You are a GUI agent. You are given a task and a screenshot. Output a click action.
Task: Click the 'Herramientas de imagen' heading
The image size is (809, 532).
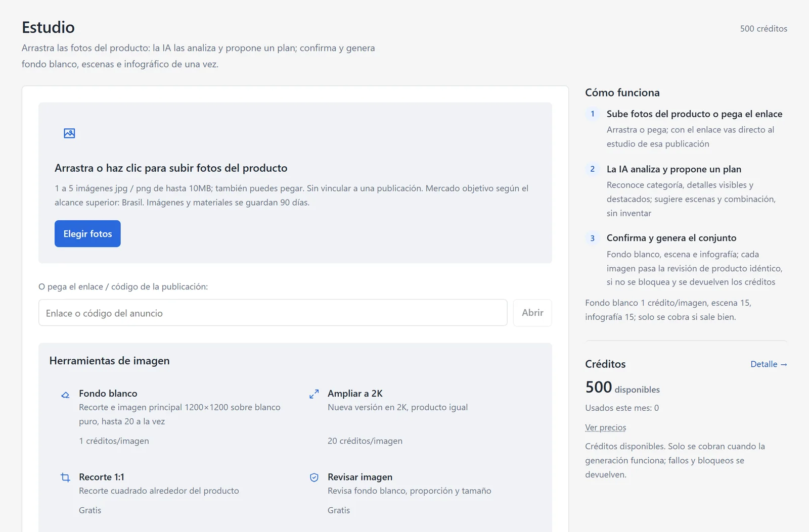[110, 361]
